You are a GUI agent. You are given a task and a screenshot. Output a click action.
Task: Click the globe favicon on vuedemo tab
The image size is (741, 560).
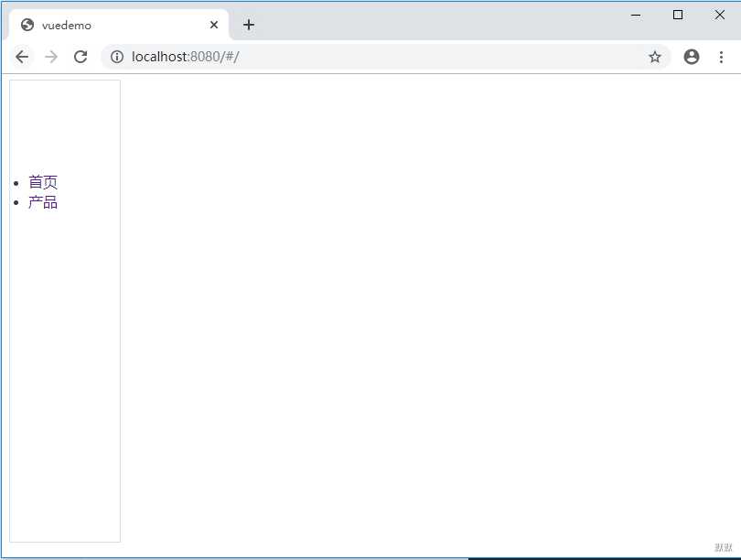[27, 25]
